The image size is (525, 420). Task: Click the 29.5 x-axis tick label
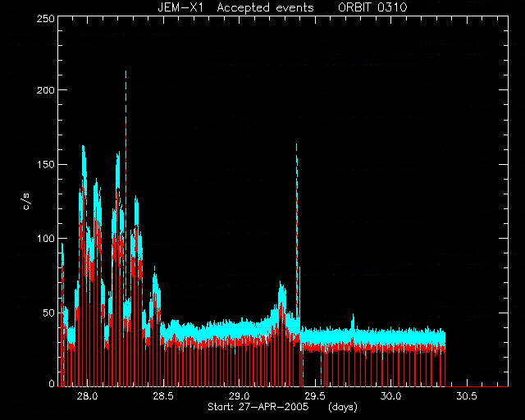click(x=315, y=396)
